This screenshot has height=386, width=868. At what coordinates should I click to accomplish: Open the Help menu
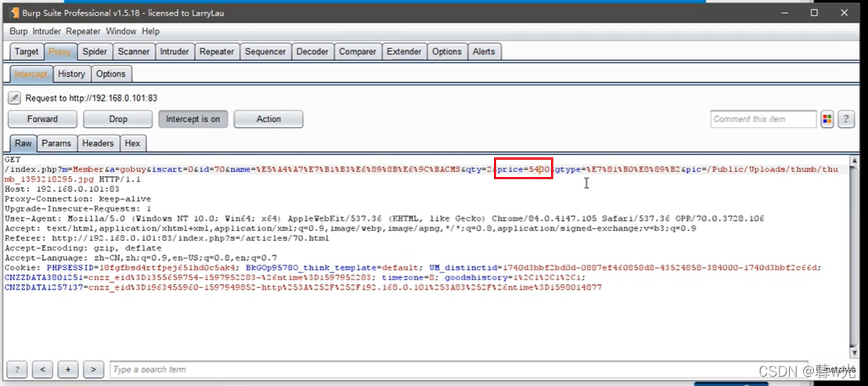click(150, 31)
